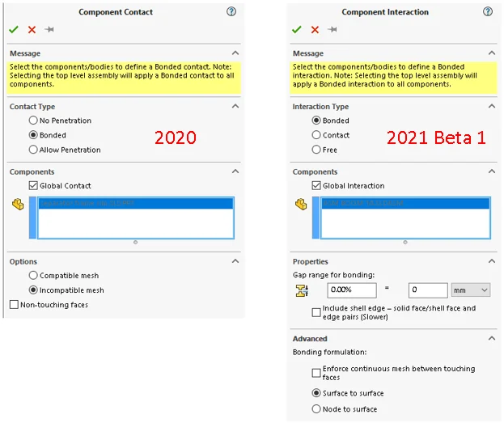Enable Non-touching faces checkbox
The height and width of the screenshot is (423, 504).
[14, 305]
